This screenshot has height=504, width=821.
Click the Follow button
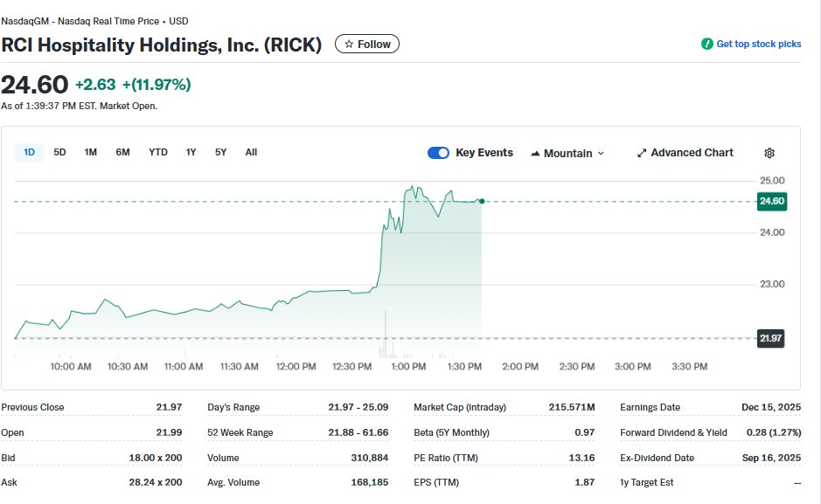[366, 44]
